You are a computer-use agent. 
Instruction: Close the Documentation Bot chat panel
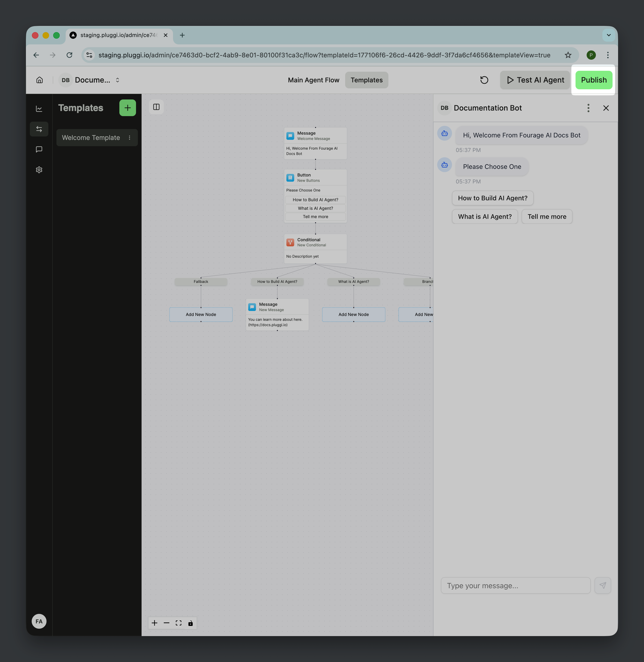click(x=606, y=108)
